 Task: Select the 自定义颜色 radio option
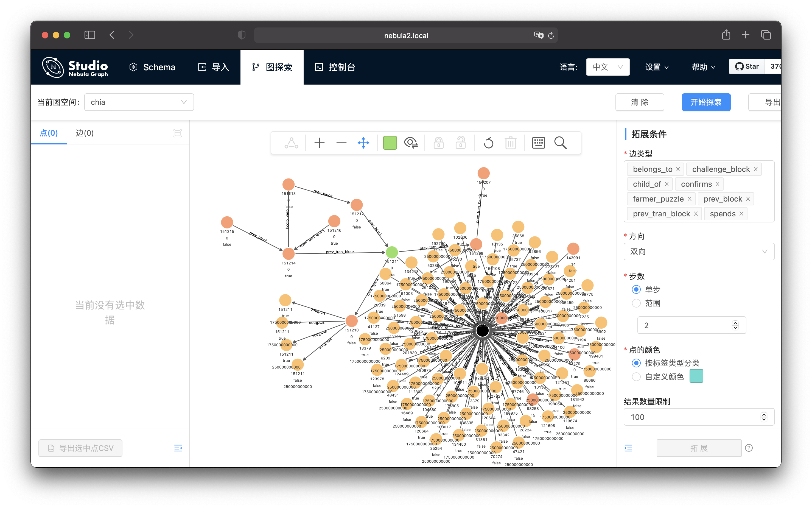coord(636,377)
